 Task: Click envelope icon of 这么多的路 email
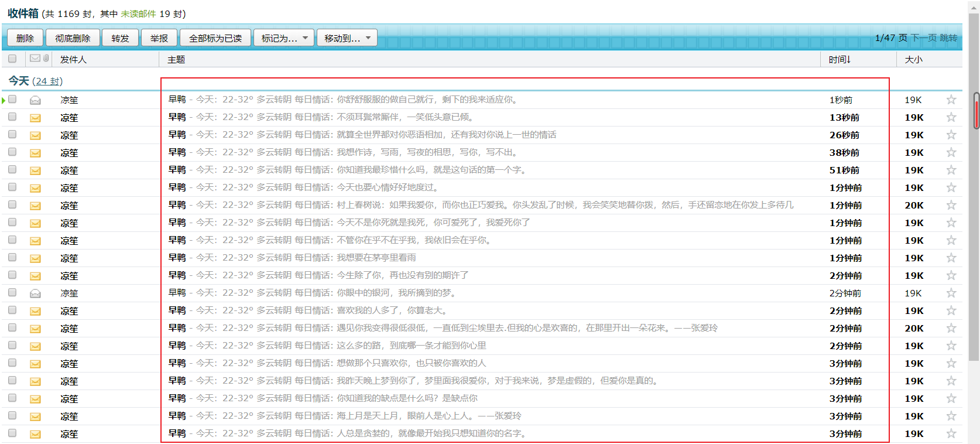click(x=35, y=346)
